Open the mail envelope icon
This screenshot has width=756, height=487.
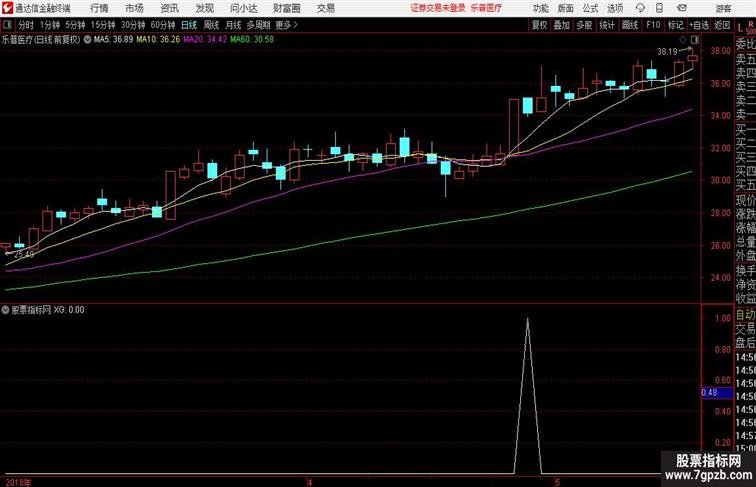click(682, 8)
